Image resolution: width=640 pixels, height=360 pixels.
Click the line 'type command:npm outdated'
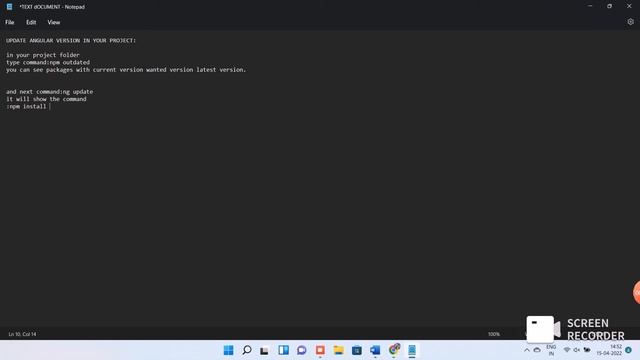(48, 62)
